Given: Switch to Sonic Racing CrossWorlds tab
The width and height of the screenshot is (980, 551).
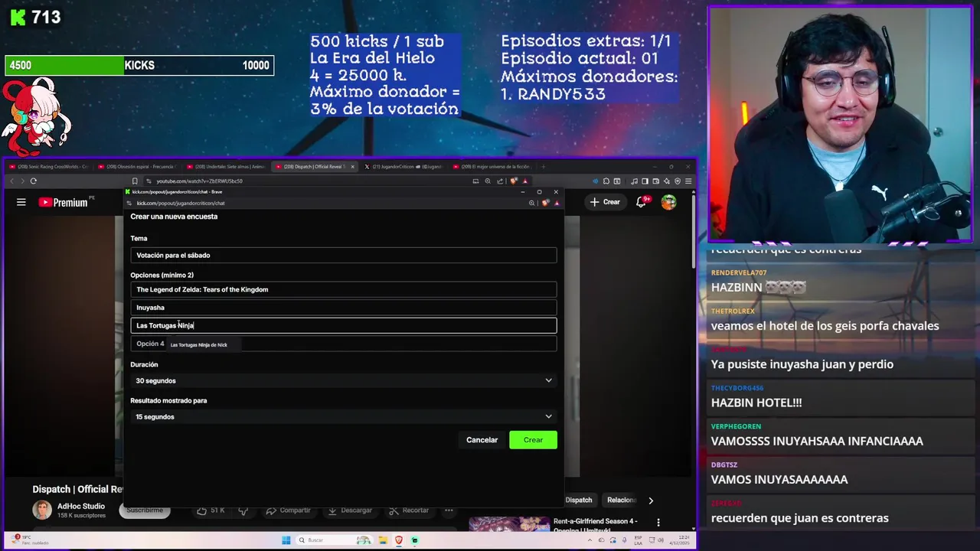Looking at the screenshot, I should 47,167.
